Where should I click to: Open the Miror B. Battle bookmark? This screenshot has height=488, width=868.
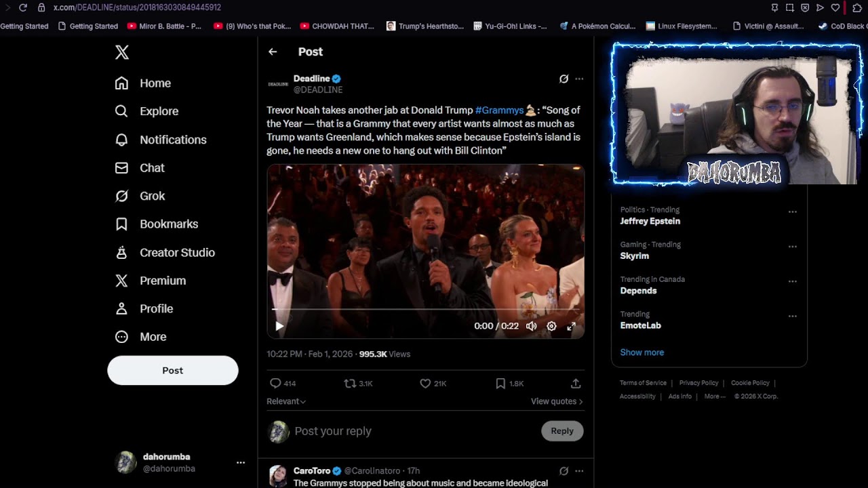tap(164, 26)
